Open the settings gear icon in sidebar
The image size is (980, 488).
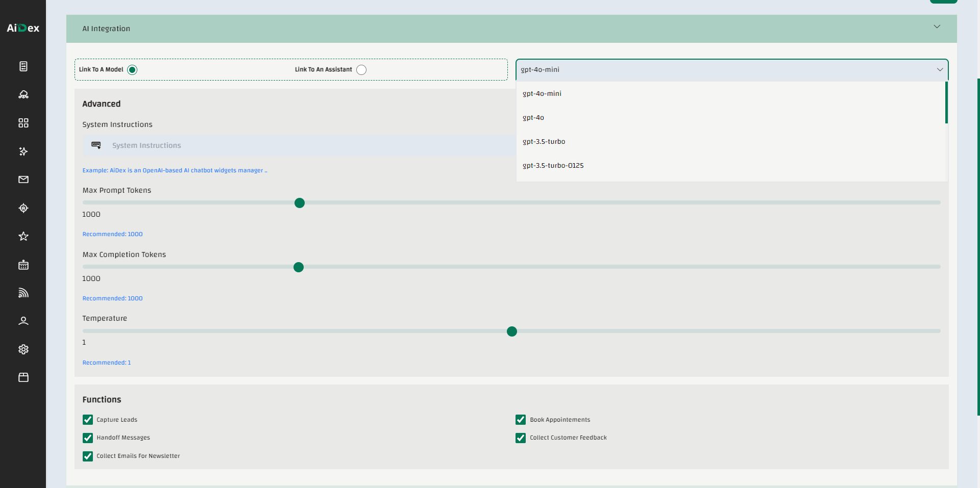pos(23,349)
